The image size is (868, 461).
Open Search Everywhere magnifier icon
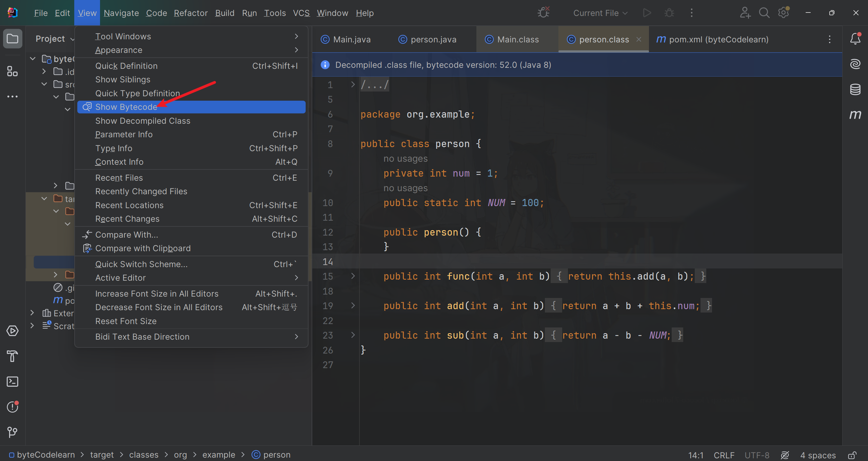[x=764, y=13]
